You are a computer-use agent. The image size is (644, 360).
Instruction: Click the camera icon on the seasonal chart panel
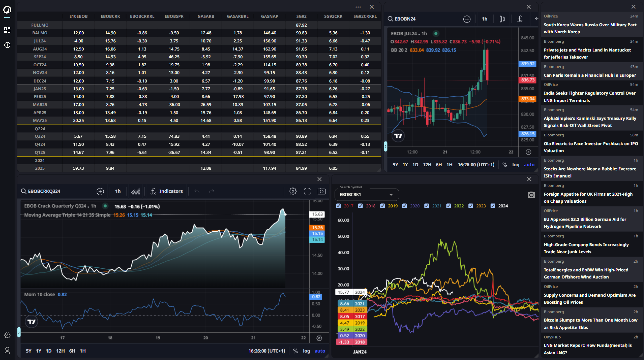[x=531, y=195]
